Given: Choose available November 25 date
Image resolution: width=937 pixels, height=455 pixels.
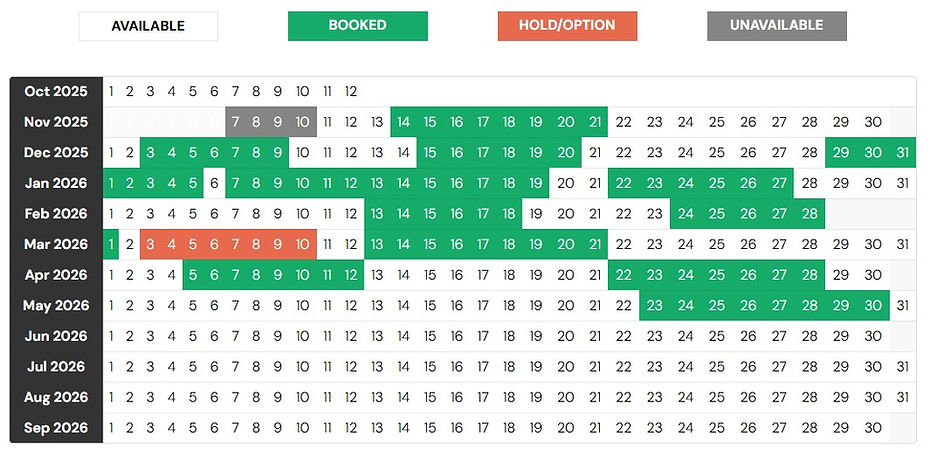Looking at the screenshot, I should [x=716, y=122].
